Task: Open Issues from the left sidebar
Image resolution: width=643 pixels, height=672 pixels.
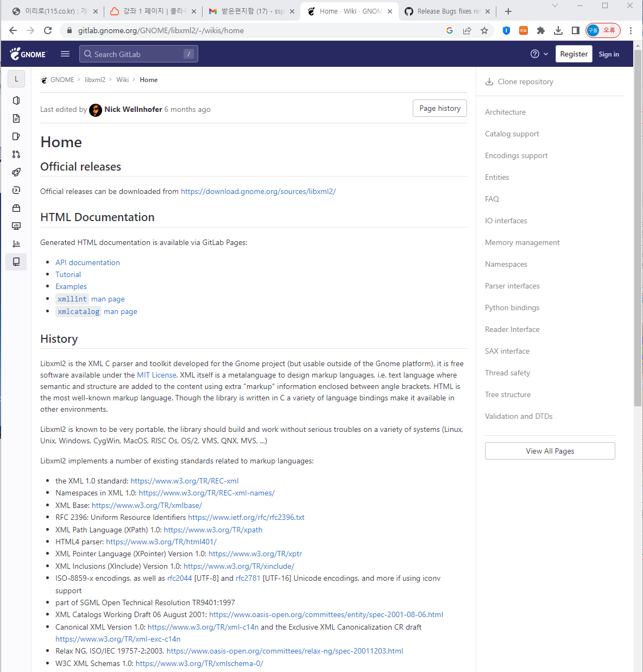Action: (x=16, y=136)
